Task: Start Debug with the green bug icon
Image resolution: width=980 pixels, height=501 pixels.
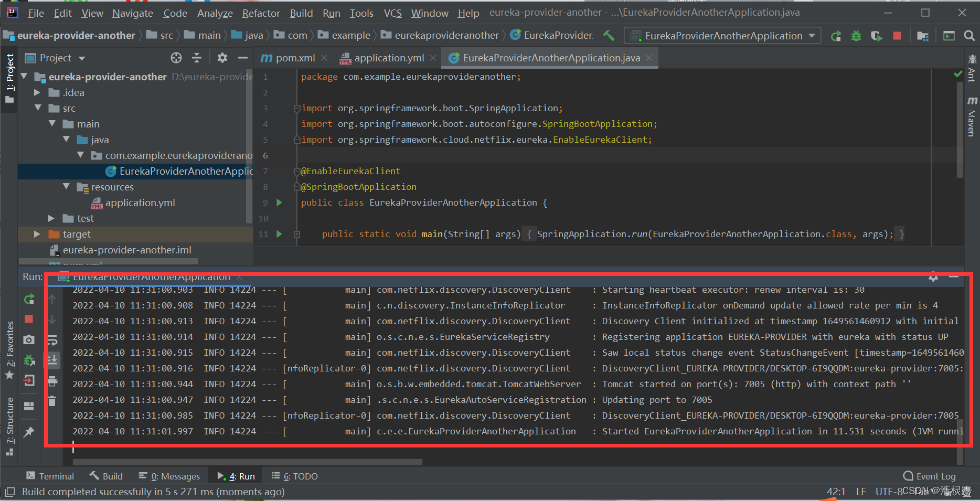Action: click(856, 36)
